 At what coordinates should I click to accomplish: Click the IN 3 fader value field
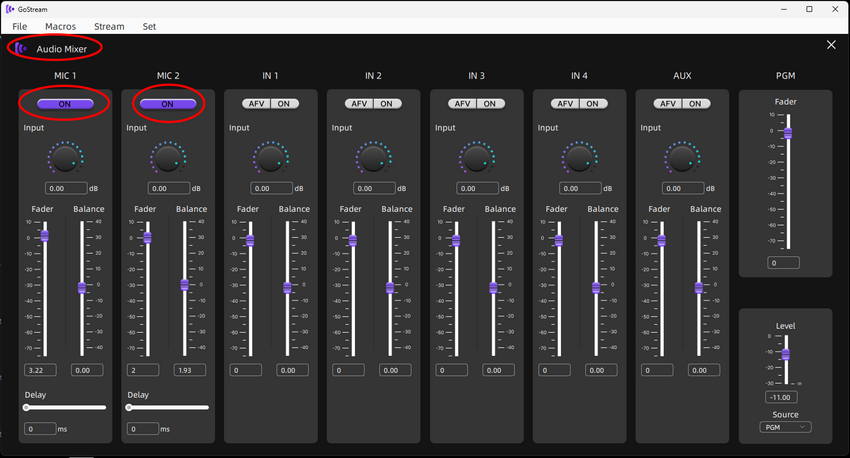[x=452, y=370]
